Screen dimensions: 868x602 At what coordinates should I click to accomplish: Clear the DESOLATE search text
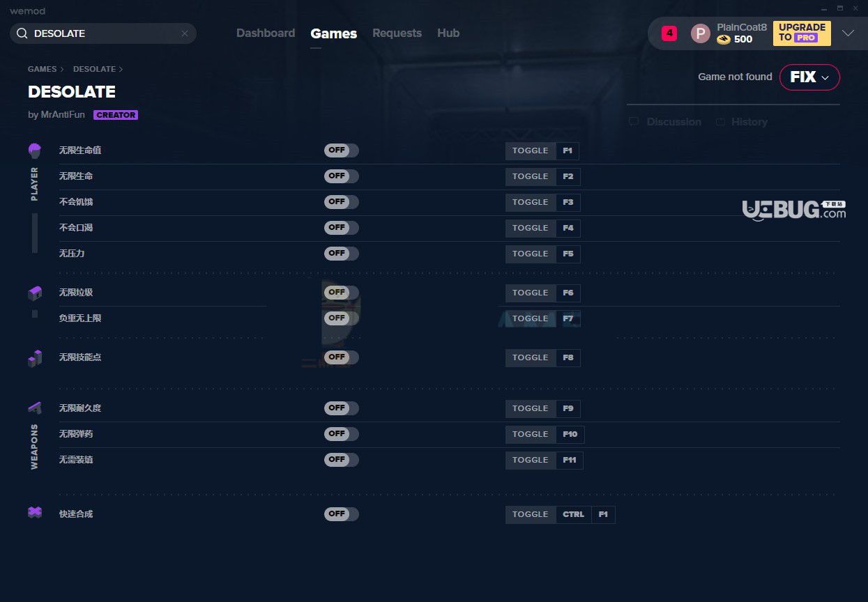click(185, 33)
